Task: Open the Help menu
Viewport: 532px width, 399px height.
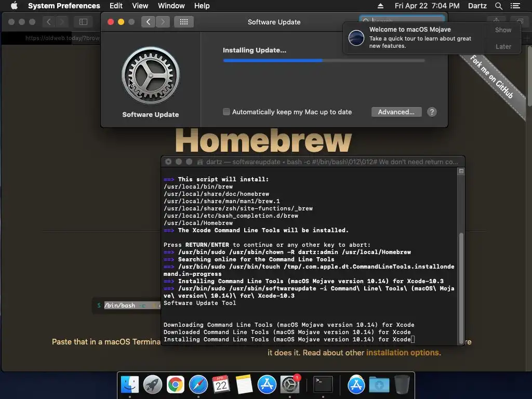Action: pos(202,6)
